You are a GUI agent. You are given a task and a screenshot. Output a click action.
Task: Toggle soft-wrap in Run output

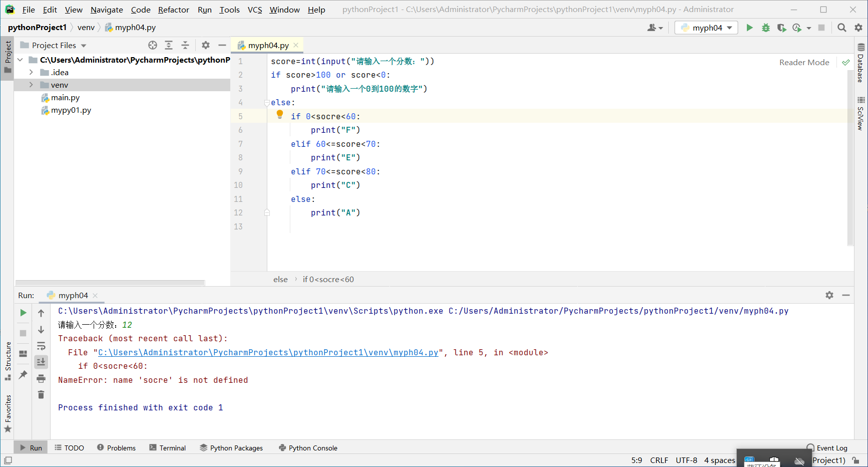click(41, 346)
